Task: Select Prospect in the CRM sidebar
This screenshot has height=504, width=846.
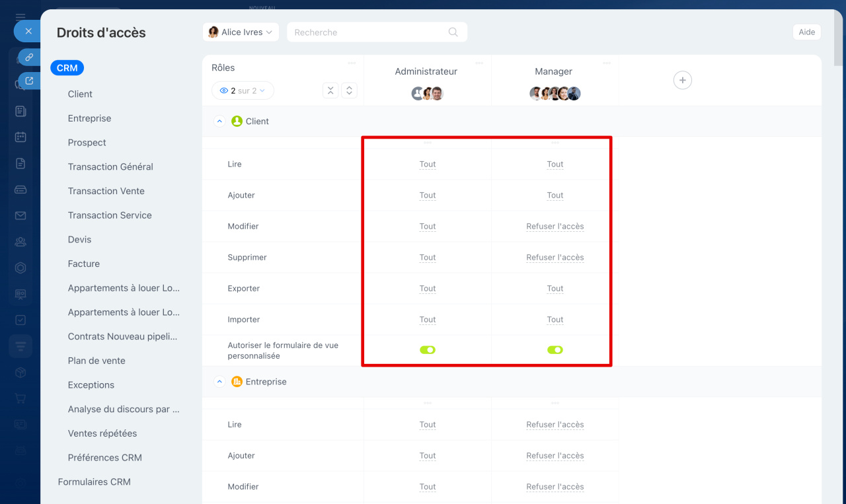Action: point(87,143)
